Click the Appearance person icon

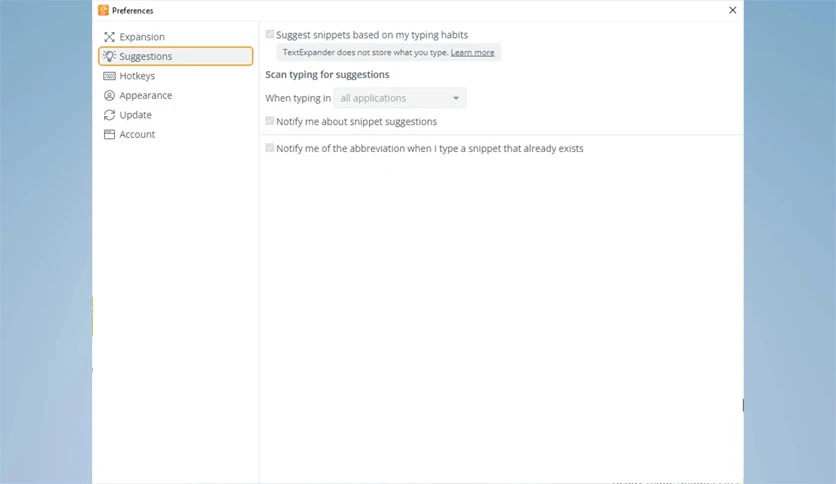tap(109, 95)
